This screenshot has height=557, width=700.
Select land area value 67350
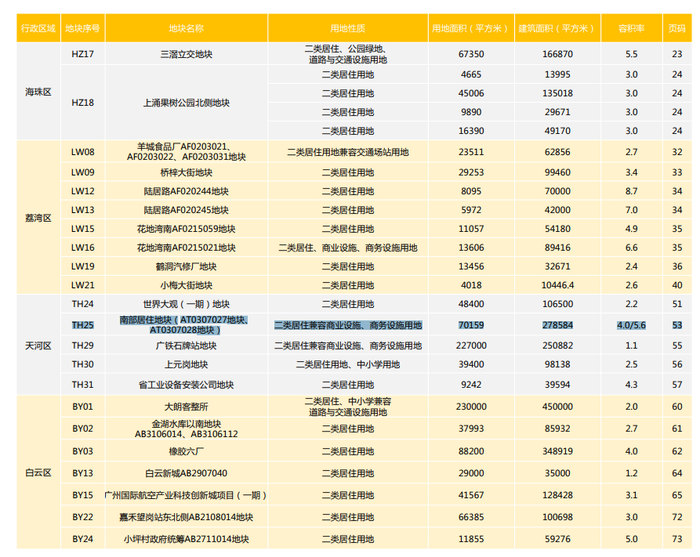(x=471, y=54)
